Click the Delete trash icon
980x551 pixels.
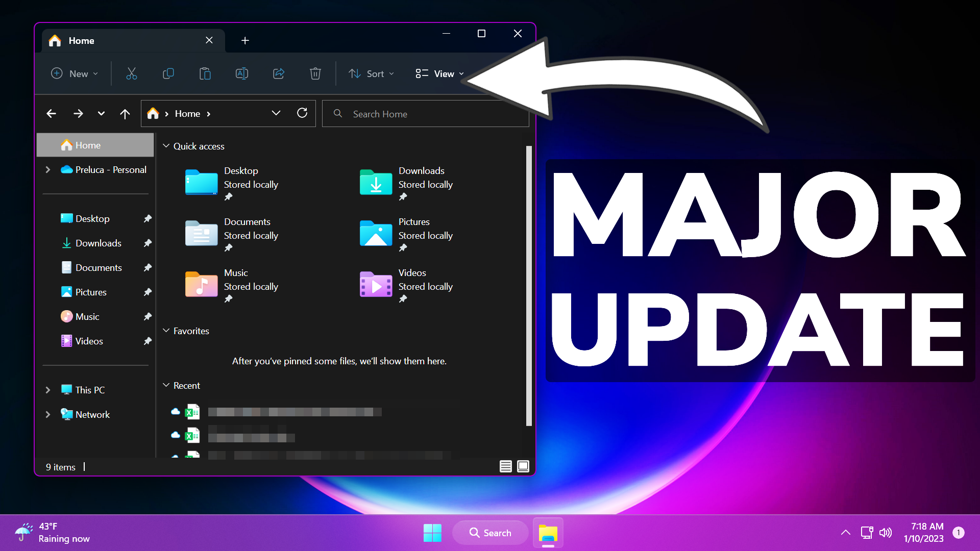pyautogui.click(x=315, y=73)
